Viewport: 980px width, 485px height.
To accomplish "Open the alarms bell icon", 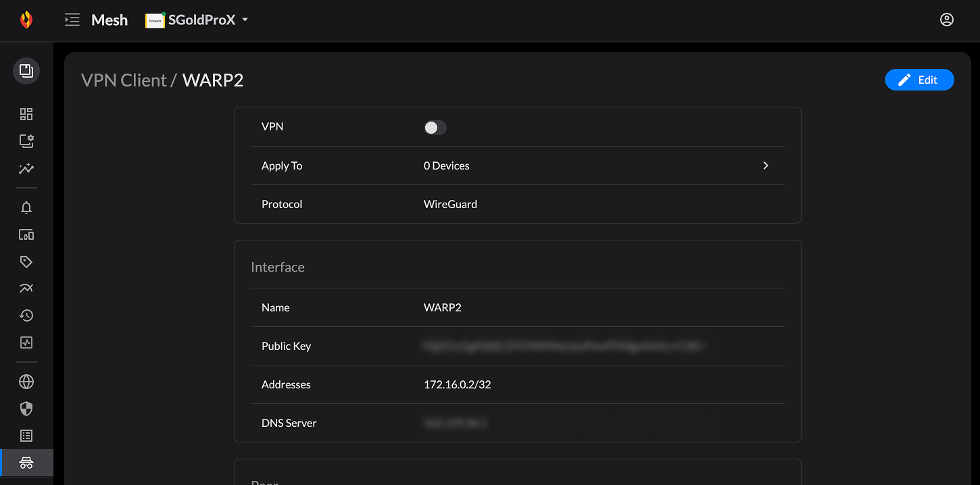I will pos(26,207).
